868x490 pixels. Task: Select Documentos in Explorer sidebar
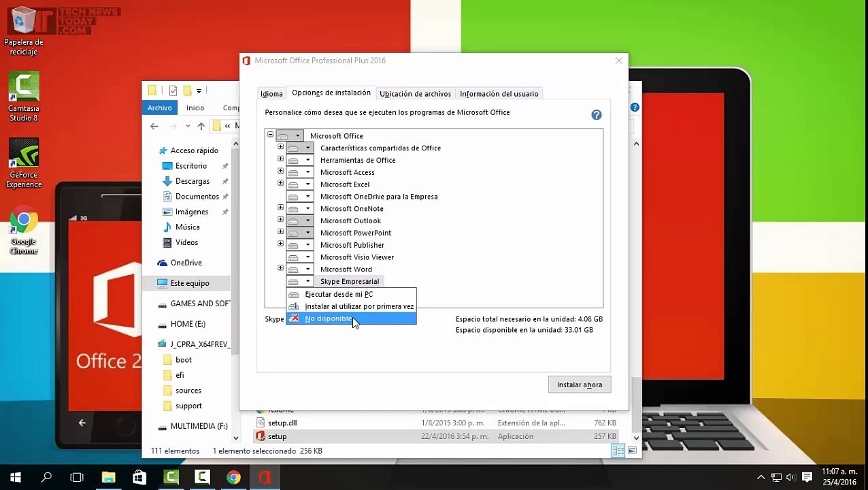197,196
